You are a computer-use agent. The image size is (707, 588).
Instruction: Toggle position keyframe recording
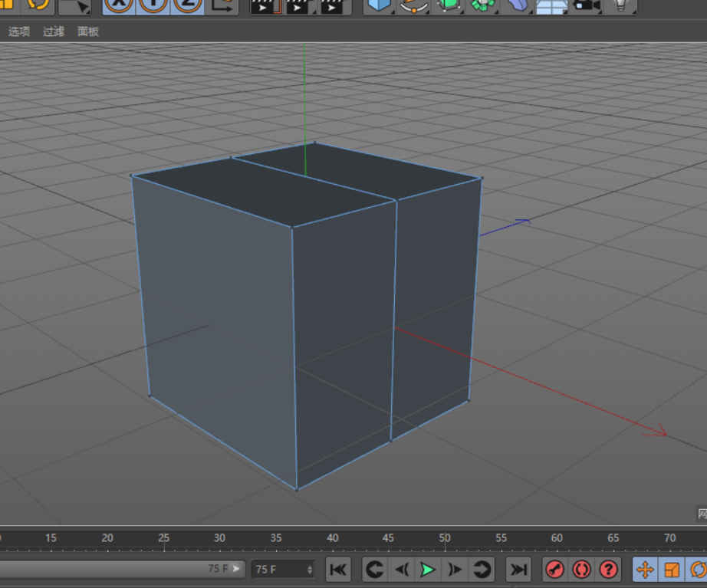click(645, 570)
